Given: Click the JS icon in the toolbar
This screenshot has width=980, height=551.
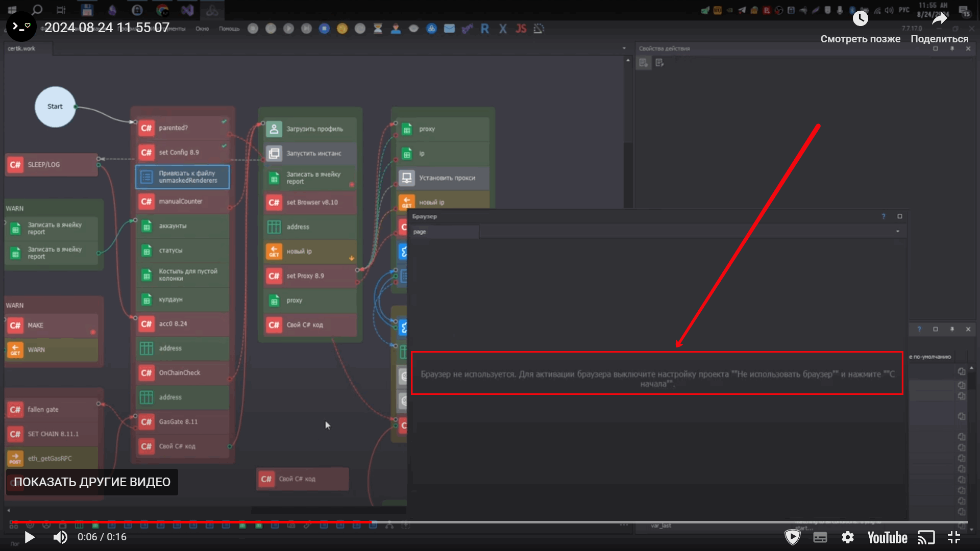Looking at the screenshot, I should (x=521, y=29).
